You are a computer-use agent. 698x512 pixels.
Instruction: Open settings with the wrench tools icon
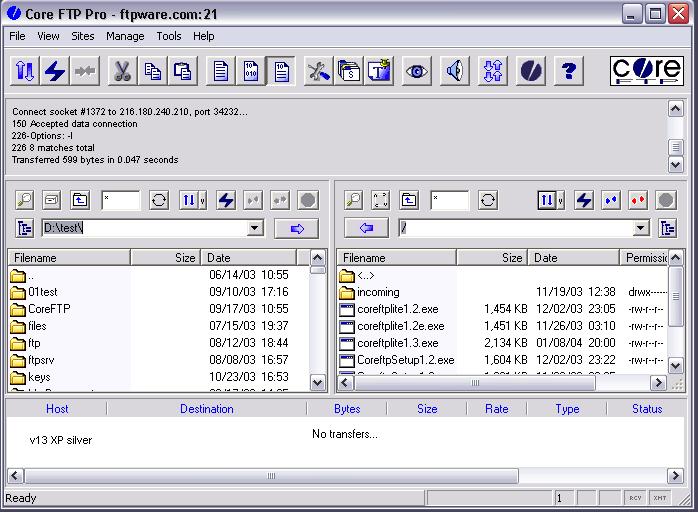[318, 71]
